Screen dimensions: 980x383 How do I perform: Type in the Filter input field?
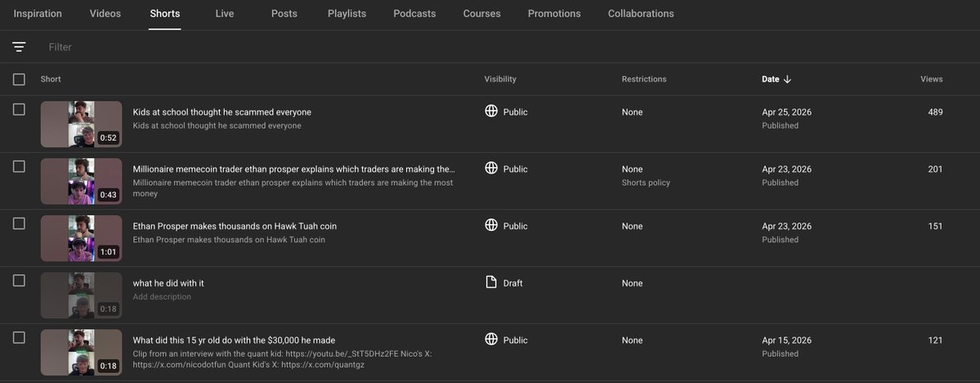click(245, 47)
